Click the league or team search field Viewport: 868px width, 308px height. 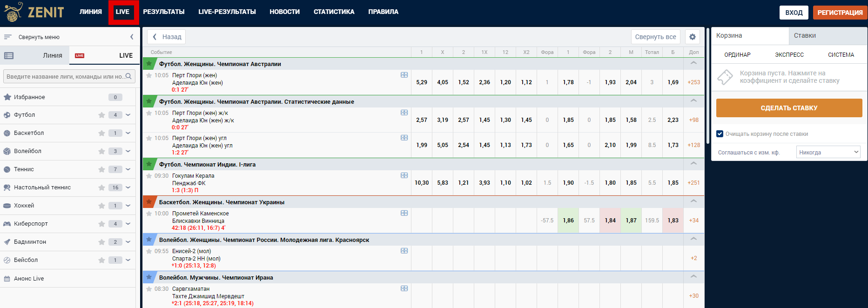click(65, 76)
